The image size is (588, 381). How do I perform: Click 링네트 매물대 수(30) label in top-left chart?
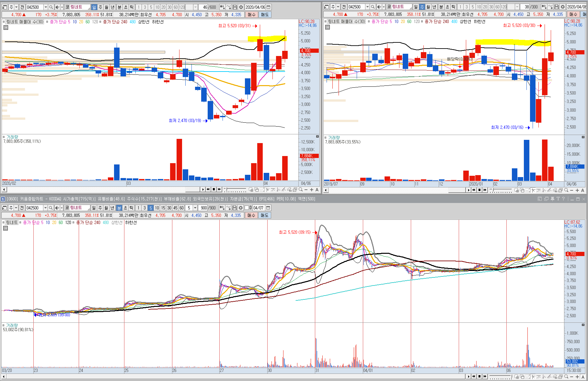click(x=25, y=22)
